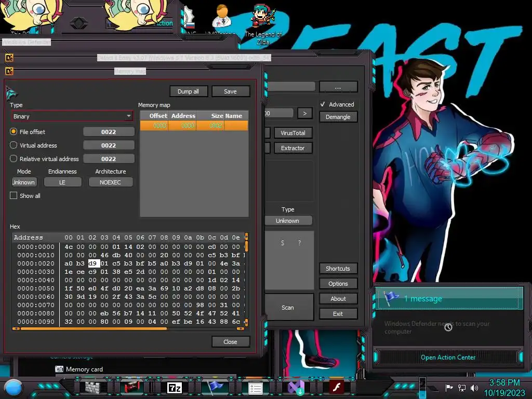This screenshot has width=532, height=399.
Task: Click the Offset column header
Action: point(155,116)
